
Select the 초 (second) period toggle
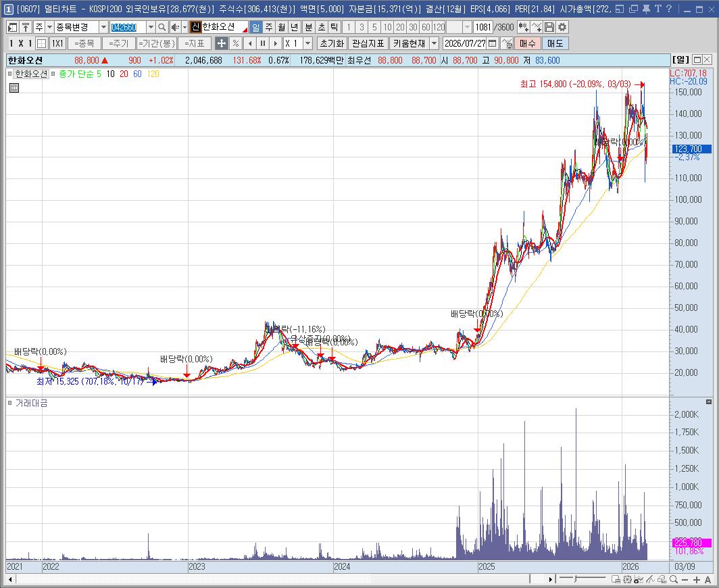[322, 28]
